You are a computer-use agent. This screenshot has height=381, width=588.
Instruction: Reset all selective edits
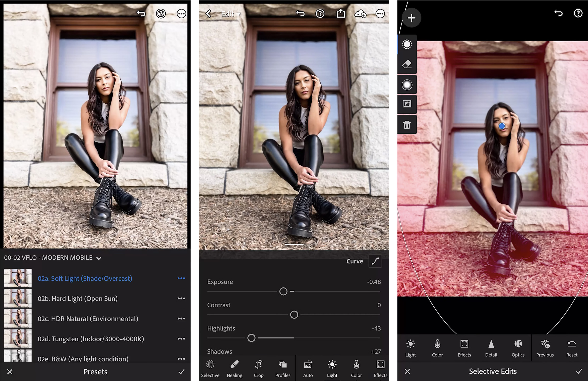point(571,348)
